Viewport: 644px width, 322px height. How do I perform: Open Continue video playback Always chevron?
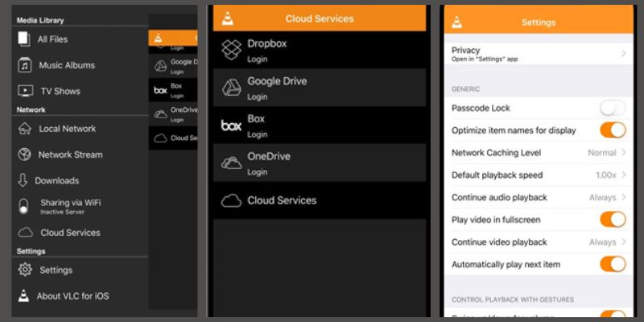point(623,242)
